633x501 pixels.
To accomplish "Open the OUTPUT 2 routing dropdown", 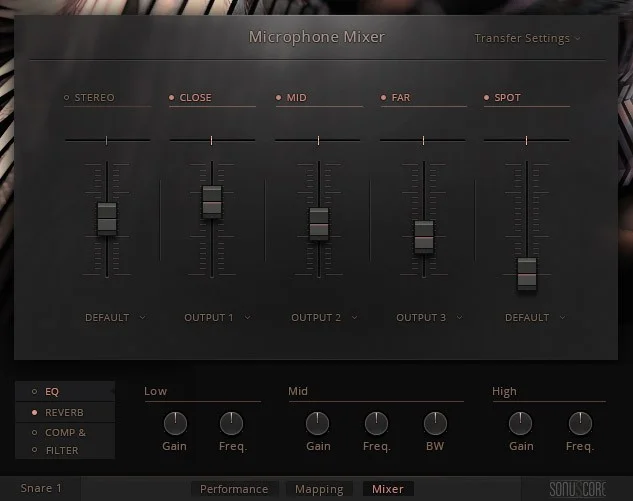I will click(x=324, y=318).
